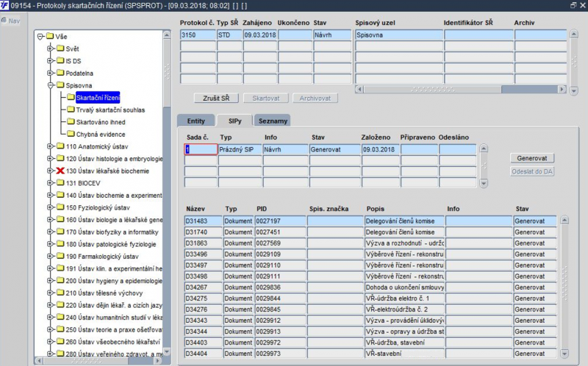The height and width of the screenshot is (366, 588).
Task: Expand the 110 Anatomický ústav node
Action: click(x=51, y=147)
